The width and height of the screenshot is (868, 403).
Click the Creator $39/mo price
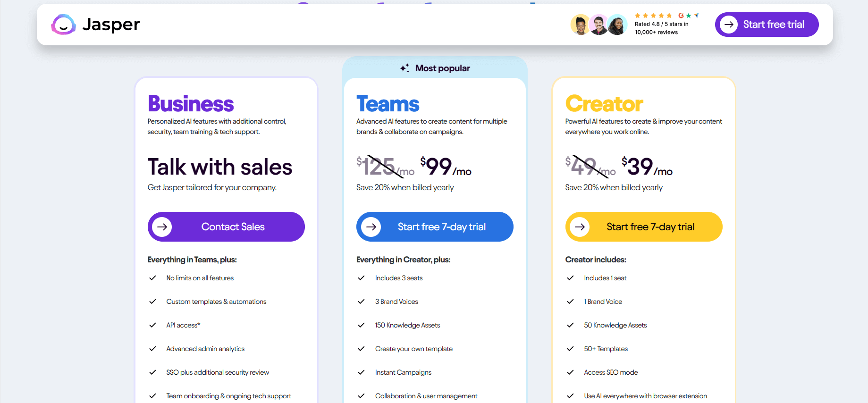click(x=647, y=167)
